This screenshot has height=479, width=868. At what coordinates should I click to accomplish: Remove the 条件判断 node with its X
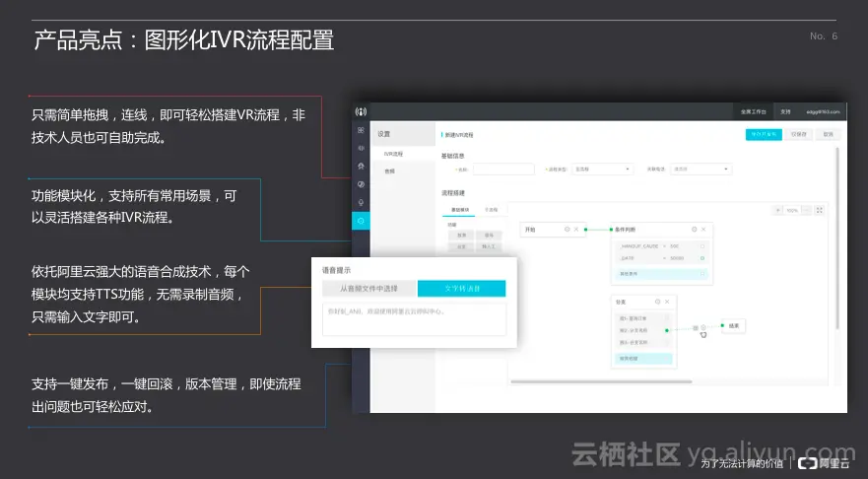(x=703, y=230)
